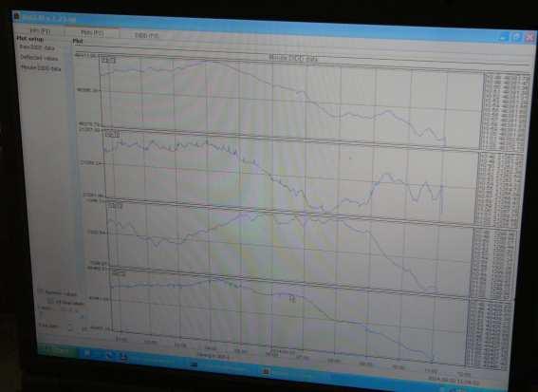Switch to the FPI (F1) tab
Viewport: 538px width, 392px height.
[41, 31]
